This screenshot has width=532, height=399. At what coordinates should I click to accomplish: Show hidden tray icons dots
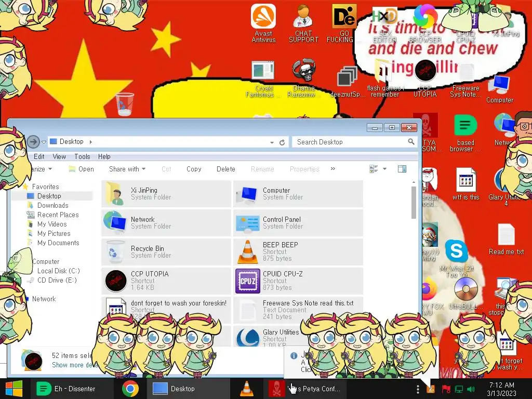pos(418,389)
